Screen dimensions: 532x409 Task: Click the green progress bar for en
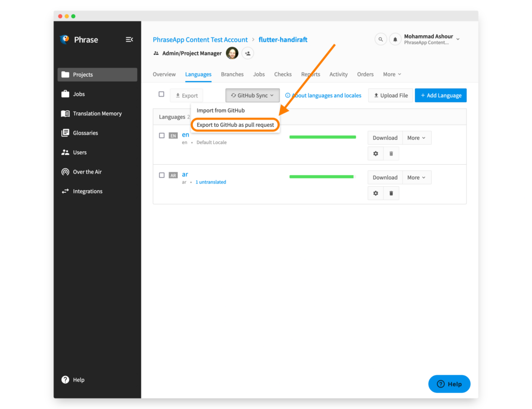[x=322, y=136]
